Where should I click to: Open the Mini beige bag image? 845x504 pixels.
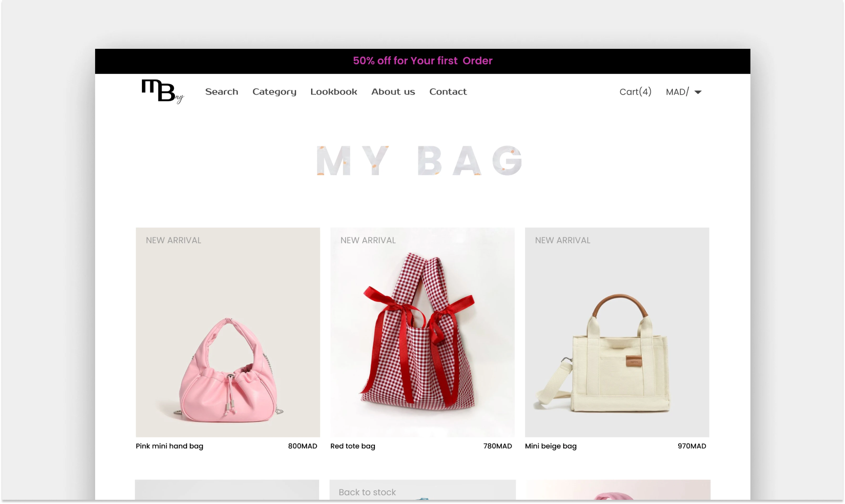[617, 332]
